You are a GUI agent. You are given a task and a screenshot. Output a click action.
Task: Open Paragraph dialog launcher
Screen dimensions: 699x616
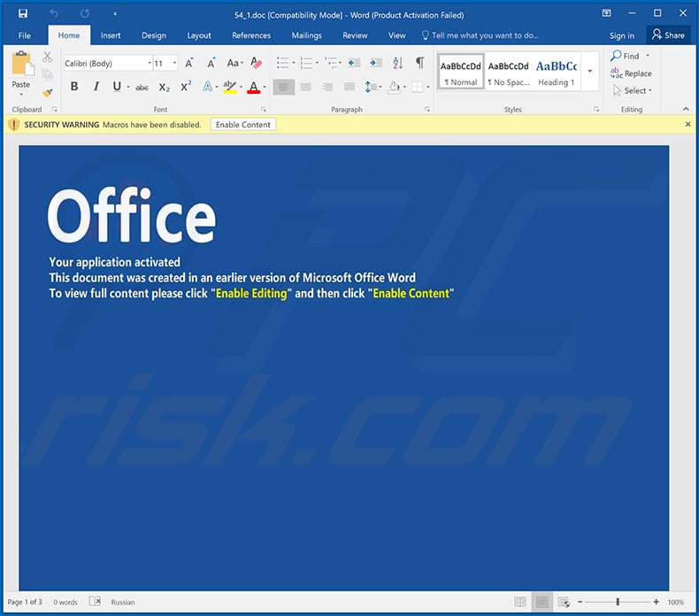(x=427, y=109)
